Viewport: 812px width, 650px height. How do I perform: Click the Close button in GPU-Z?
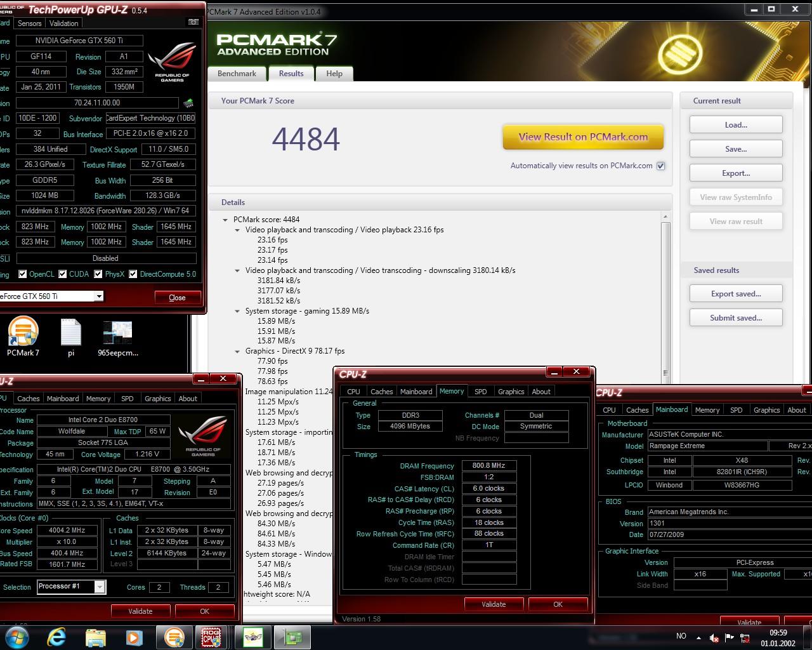(x=177, y=298)
